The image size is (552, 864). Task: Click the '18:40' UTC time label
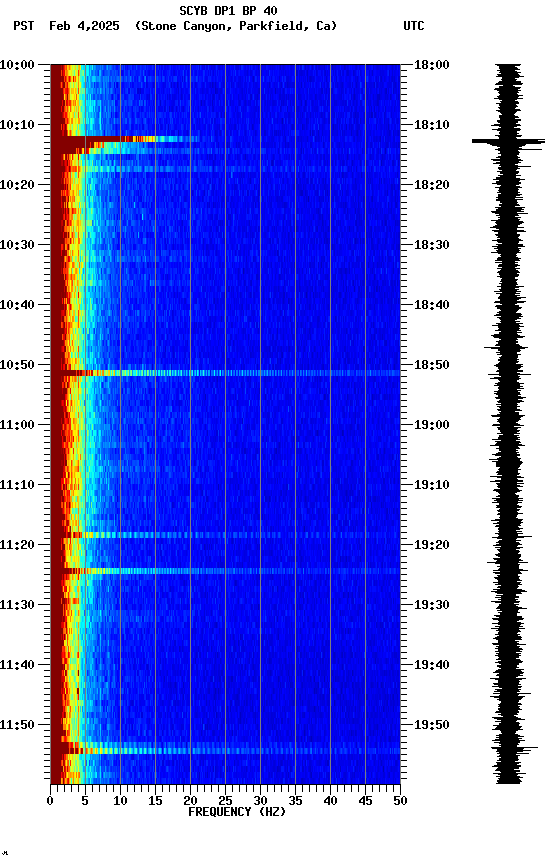[432, 305]
